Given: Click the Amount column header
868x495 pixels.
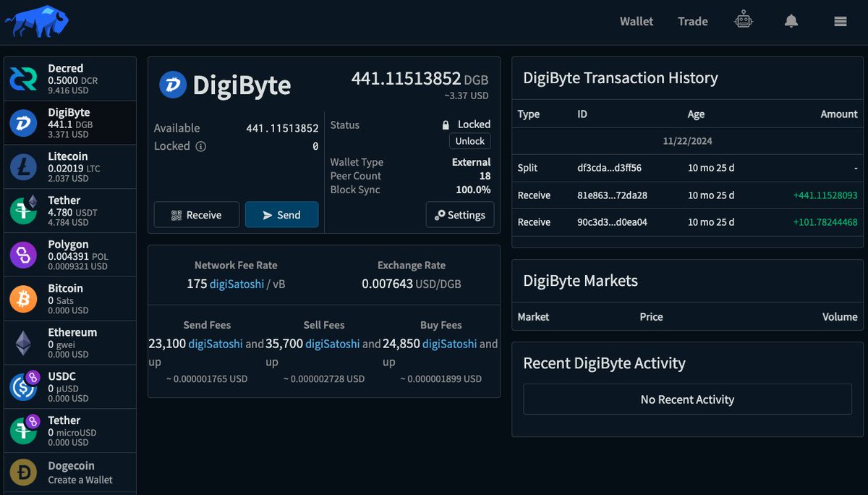Looking at the screenshot, I should click(839, 114).
